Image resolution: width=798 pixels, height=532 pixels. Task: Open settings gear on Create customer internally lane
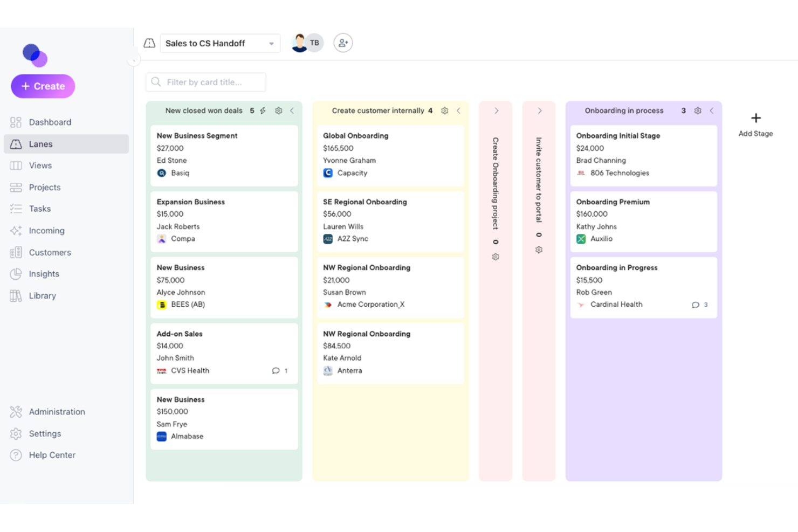(444, 110)
